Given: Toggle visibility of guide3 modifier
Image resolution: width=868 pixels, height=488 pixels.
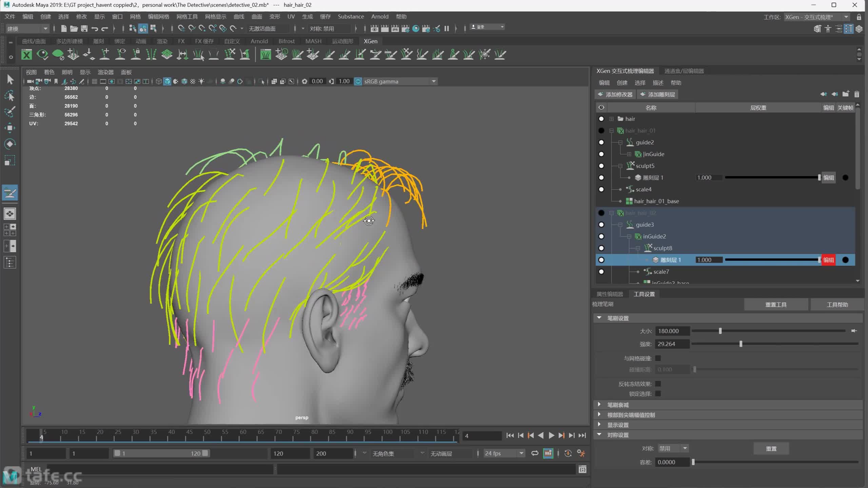Looking at the screenshot, I should coord(601,225).
